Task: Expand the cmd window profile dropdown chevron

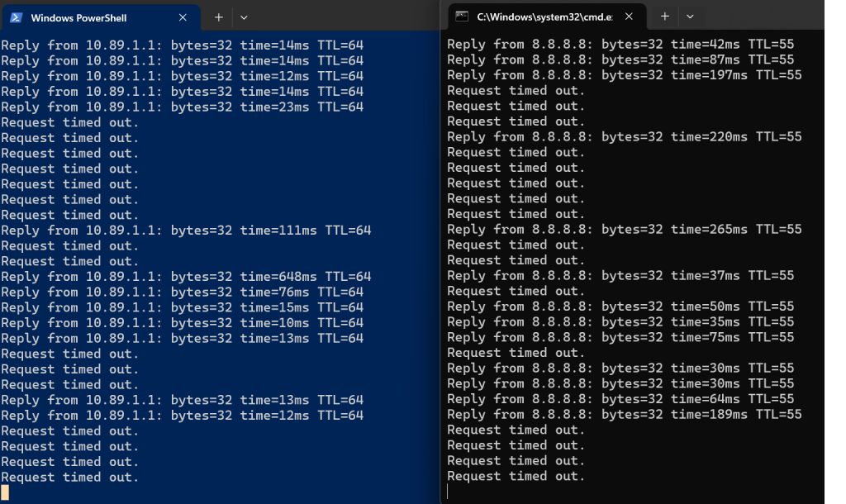Action: pos(690,17)
